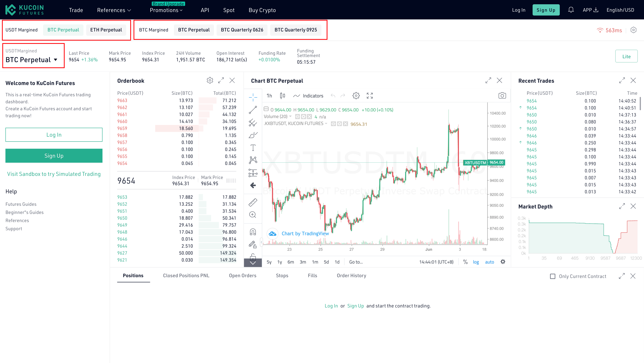Select the Fills tab in positions panel
This screenshot has width=644, height=363.
(313, 275)
